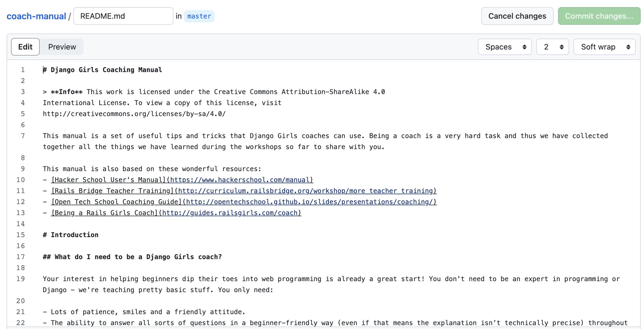Click the Hacker School User's Manual link text
The height and width of the screenshot is (329, 644).
tap(108, 180)
